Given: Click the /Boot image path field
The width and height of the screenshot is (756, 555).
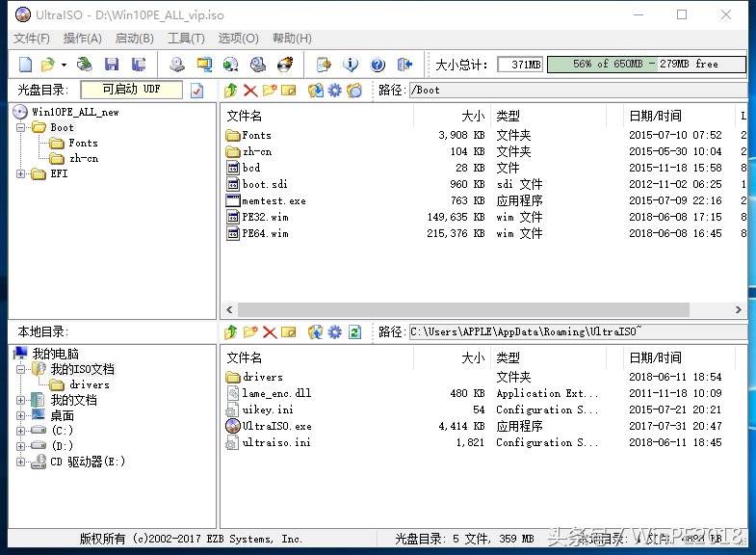Looking at the screenshot, I should (x=578, y=91).
